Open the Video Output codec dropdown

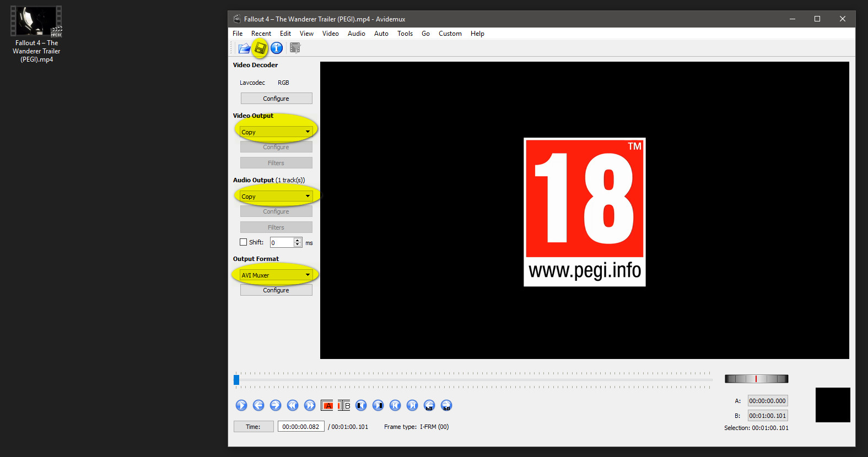point(276,132)
